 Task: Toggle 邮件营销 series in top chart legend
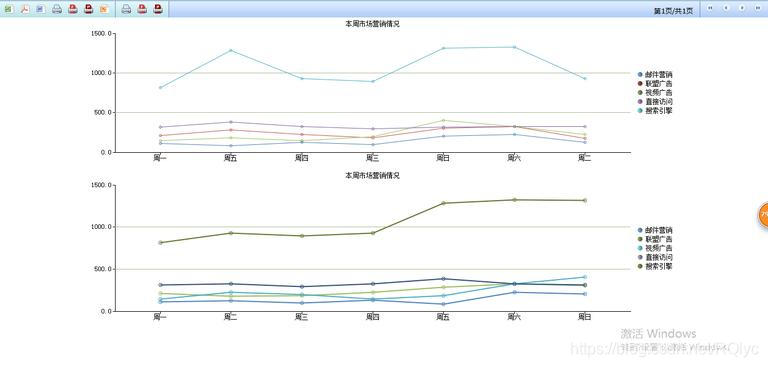click(655, 74)
